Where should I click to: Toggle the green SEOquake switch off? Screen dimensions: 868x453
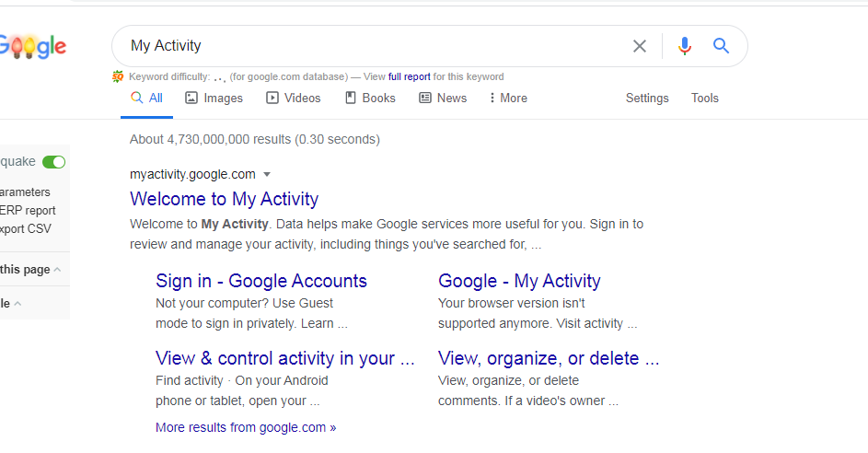coord(54,162)
